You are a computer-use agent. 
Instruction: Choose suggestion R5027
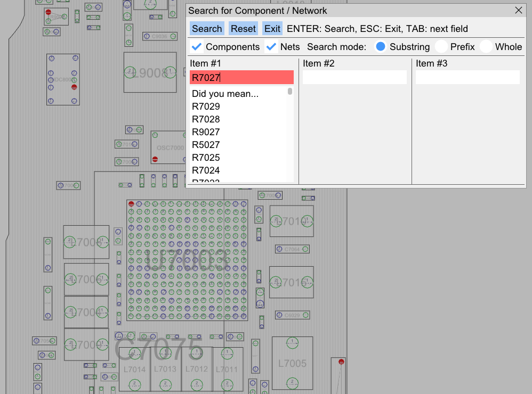click(x=206, y=145)
